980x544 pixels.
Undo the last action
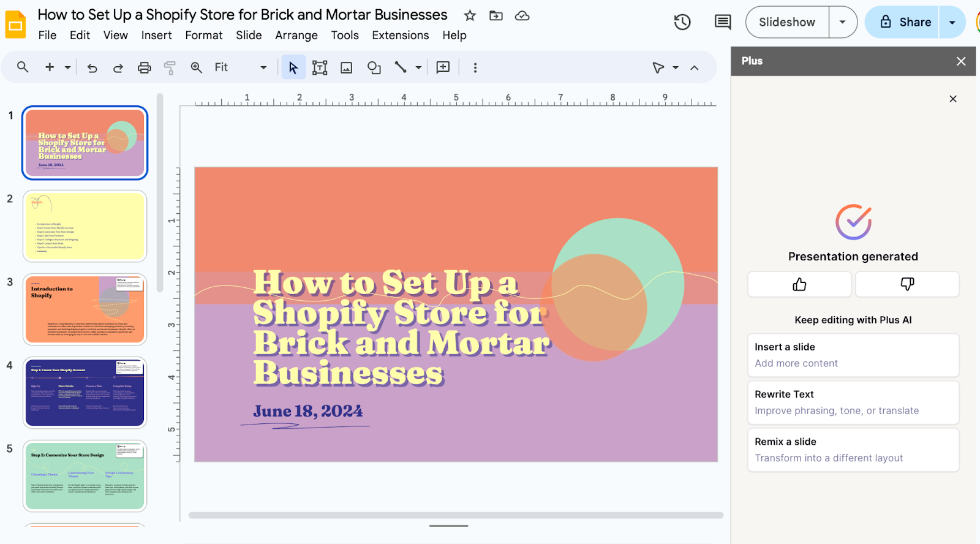(x=92, y=67)
